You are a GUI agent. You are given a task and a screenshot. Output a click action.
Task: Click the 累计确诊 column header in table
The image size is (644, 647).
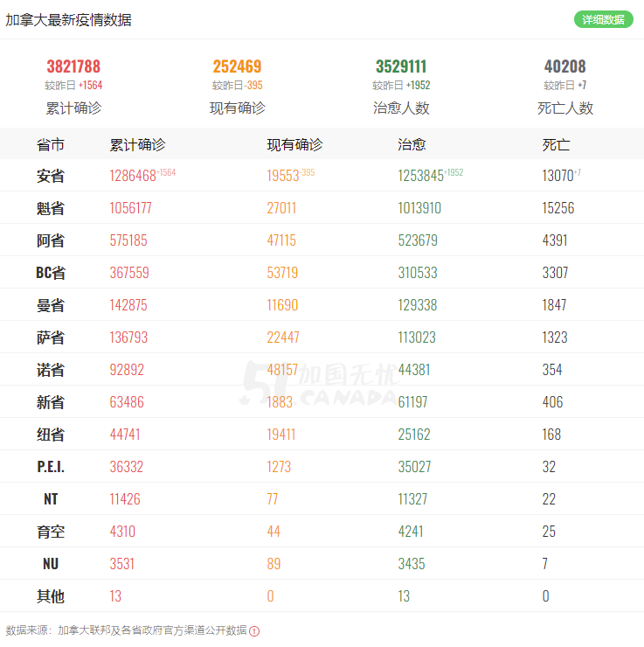[137, 145]
